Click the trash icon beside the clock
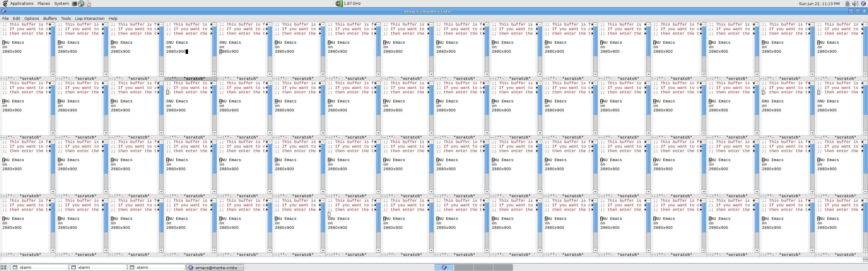 point(848,4)
